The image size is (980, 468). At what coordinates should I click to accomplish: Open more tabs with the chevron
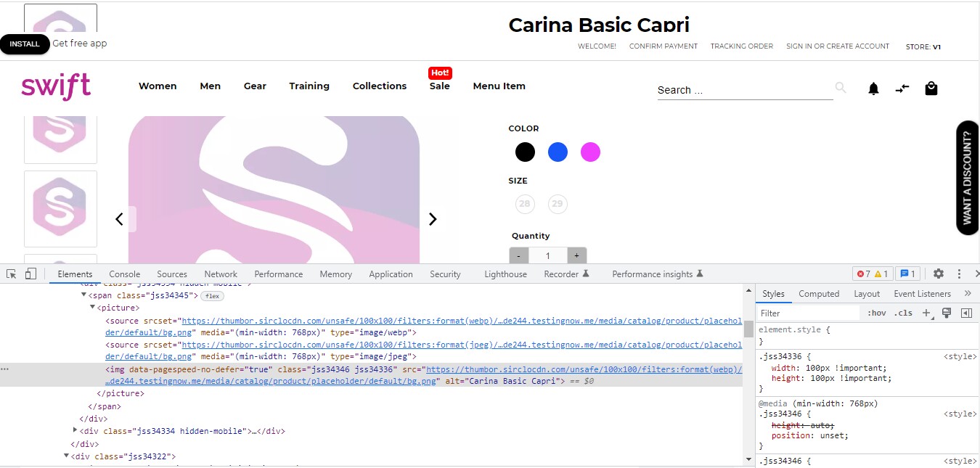click(966, 293)
